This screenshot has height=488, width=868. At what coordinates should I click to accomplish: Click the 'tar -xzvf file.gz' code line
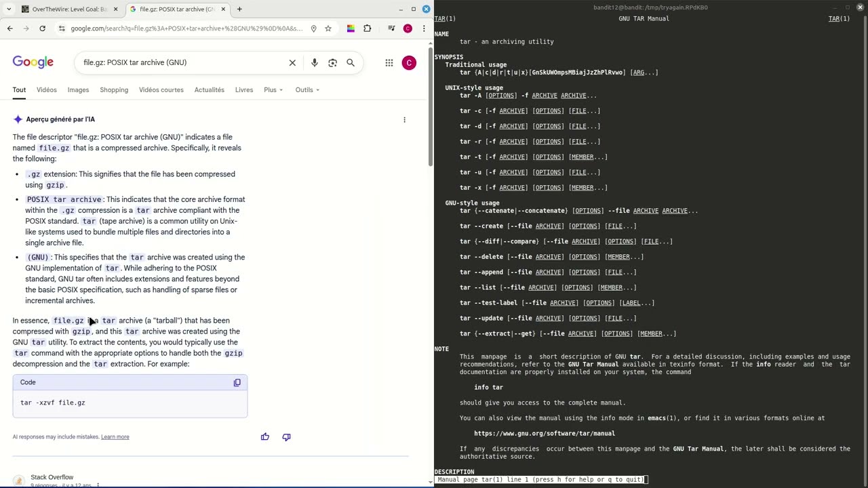pos(53,403)
